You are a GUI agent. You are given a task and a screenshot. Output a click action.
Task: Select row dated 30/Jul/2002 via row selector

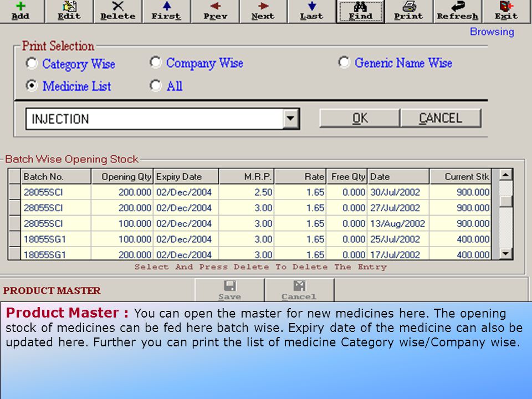click(x=14, y=192)
